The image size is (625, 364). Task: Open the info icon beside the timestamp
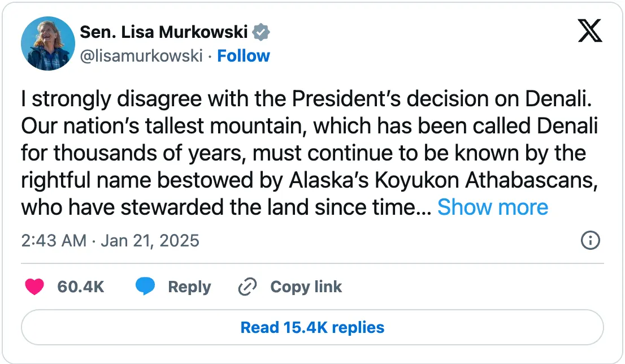(x=591, y=241)
